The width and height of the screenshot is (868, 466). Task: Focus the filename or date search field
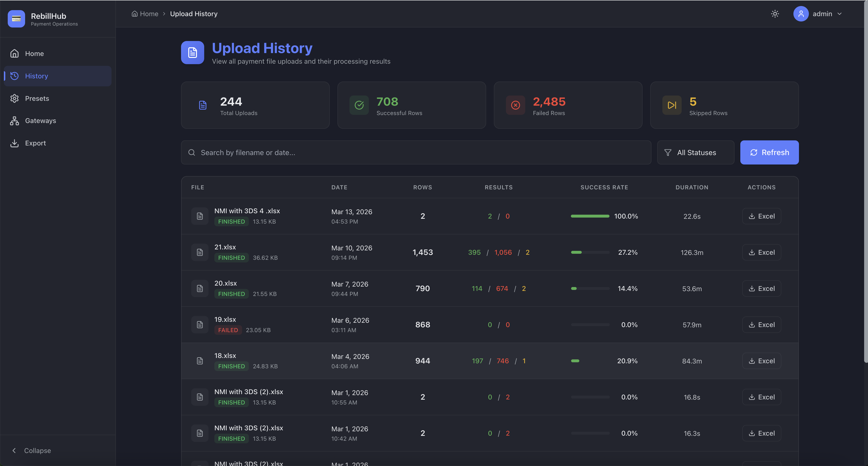point(416,152)
